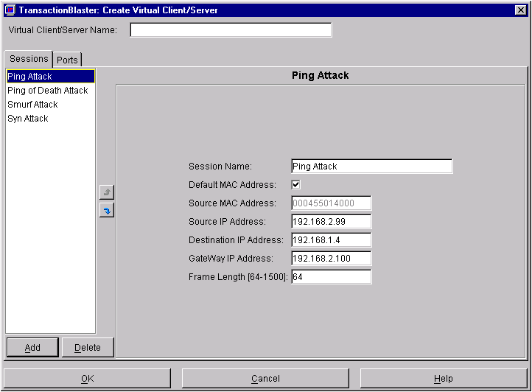532x392 pixels.
Task: Click the Frame Length input field
Action: (332, 276)
